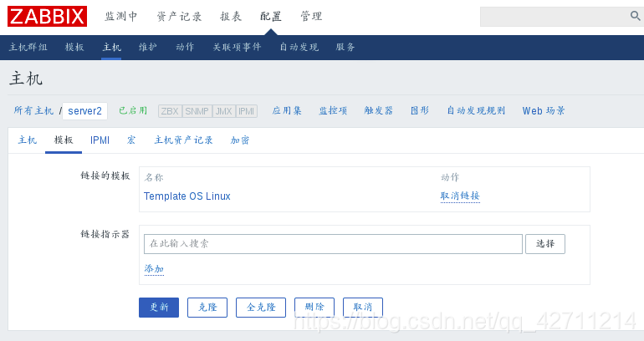Click the 全克隆 button
The image size is (644, 341).
click(261, 308)
